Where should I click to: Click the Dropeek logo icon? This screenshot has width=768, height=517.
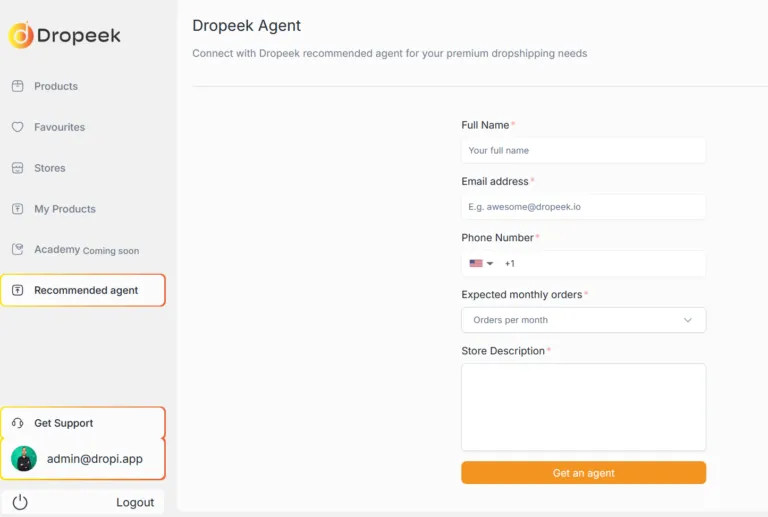[x=21, y=36]
